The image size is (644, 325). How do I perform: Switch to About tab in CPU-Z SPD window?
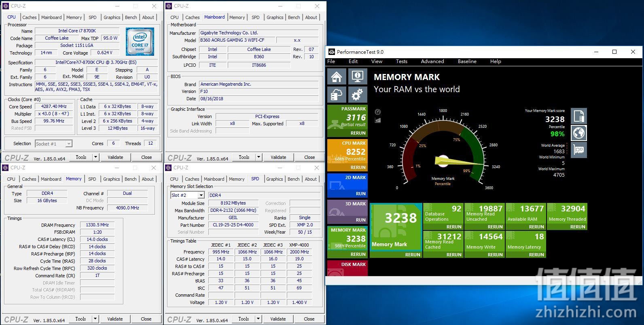pyautogui.click(x=311, y=179)
